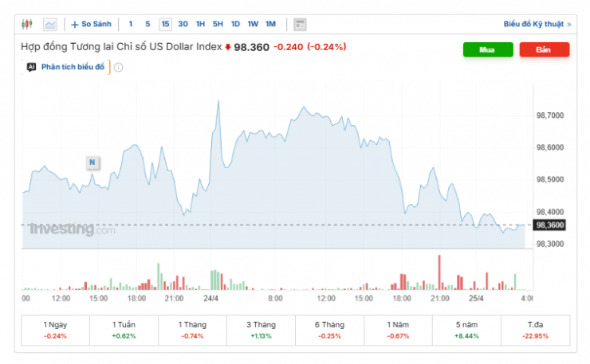Select the 1 Tuần period
This screenshot has height=364, width=590.
124,331
